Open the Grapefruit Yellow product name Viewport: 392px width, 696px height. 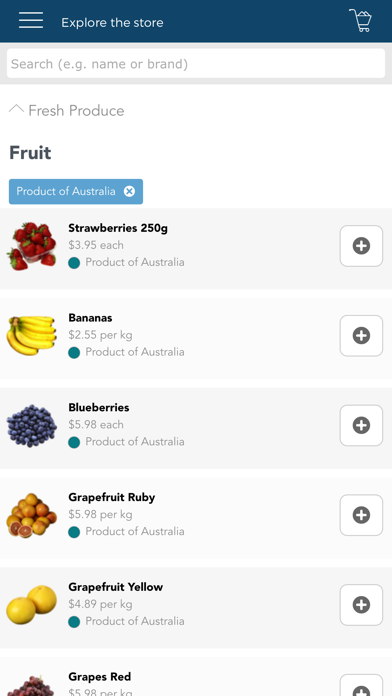[x=115, y=587]
